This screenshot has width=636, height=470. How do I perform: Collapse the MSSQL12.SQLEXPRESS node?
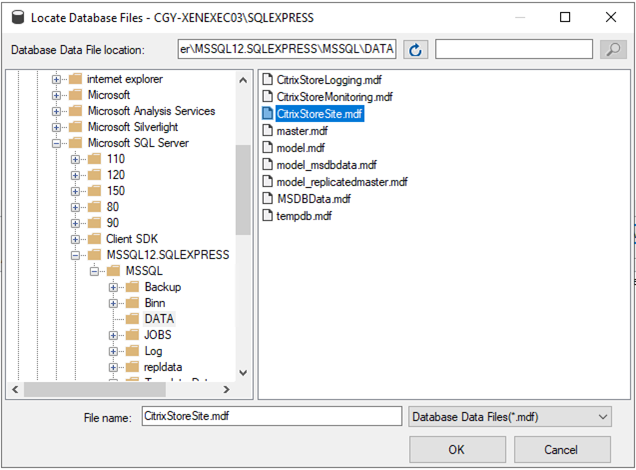click(x=75, y=255)
